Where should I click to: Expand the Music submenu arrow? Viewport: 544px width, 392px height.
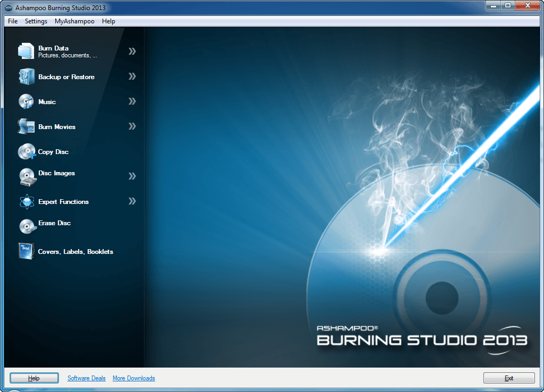(132, 101)
